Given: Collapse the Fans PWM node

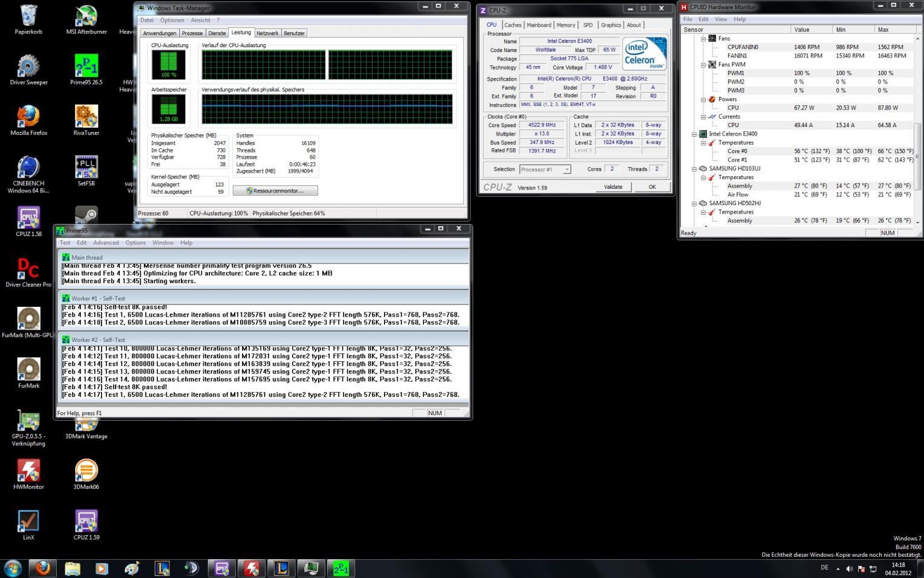Looking at the screenshot, I should coord(703,64).
